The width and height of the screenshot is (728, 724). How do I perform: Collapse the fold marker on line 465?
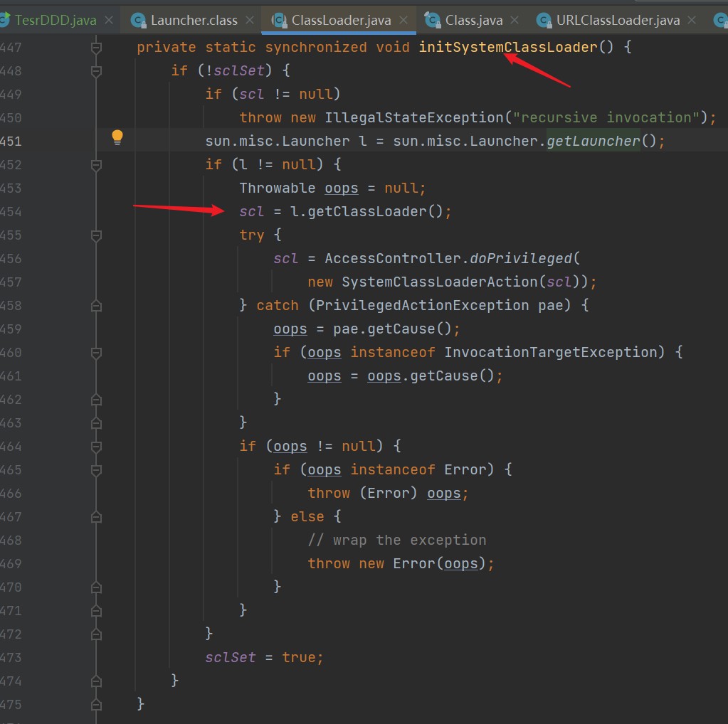tap(96, 470)
